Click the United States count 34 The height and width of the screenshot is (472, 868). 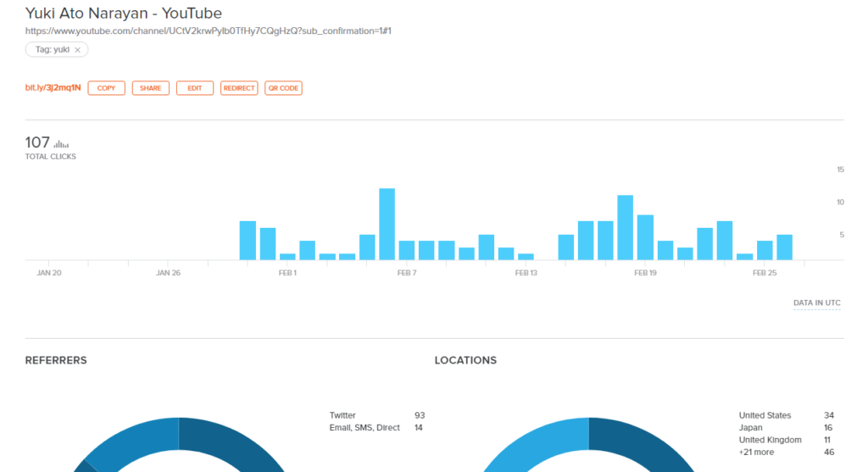coord(829,415)
